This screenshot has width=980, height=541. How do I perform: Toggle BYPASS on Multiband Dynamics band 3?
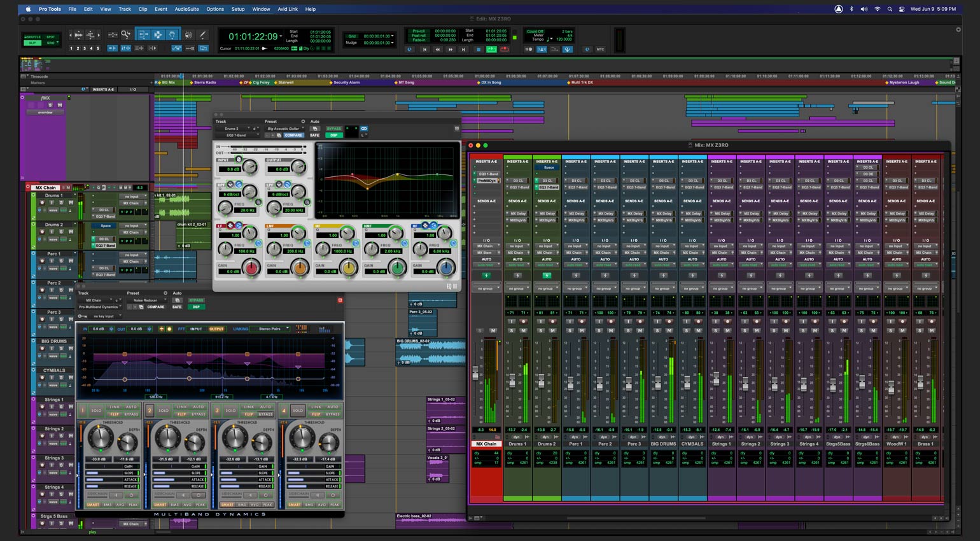(266, 414)
